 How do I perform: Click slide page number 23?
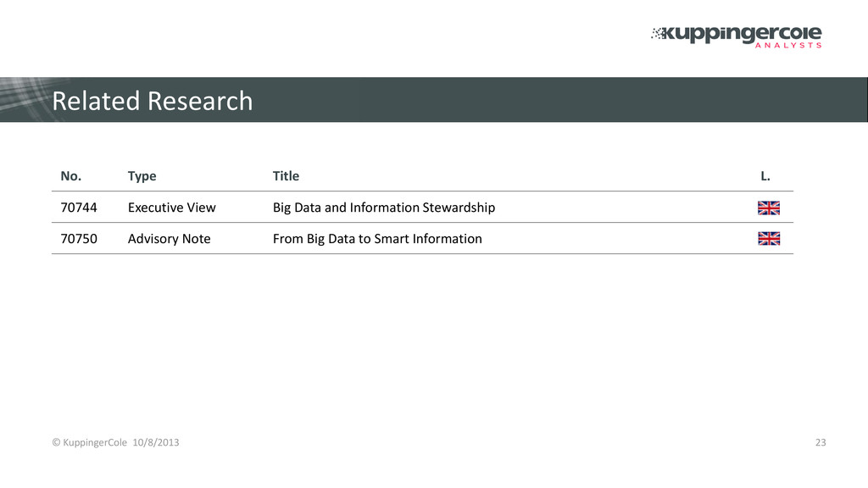pos(821,442)
